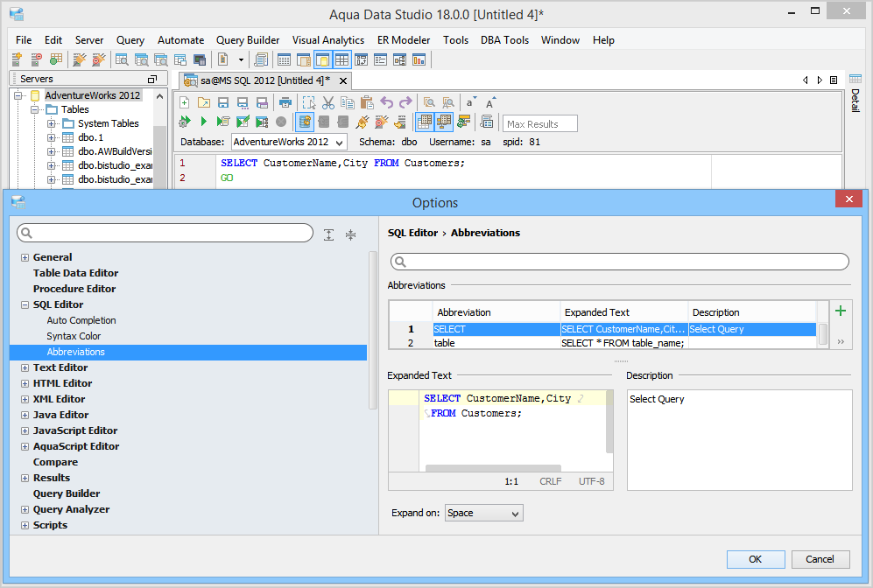Click the Collapse All icon beside the Options search
This screenshot has width=873, height=588.
click(x=351, y=234)
